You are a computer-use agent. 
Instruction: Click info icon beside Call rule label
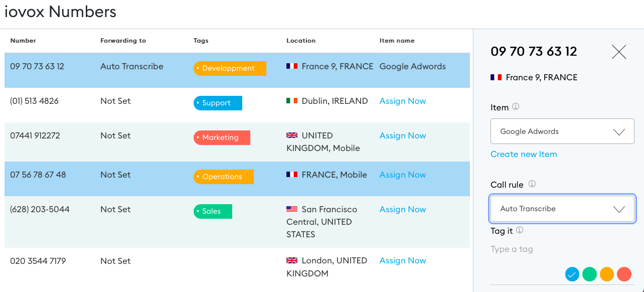(x=532, y=184)
